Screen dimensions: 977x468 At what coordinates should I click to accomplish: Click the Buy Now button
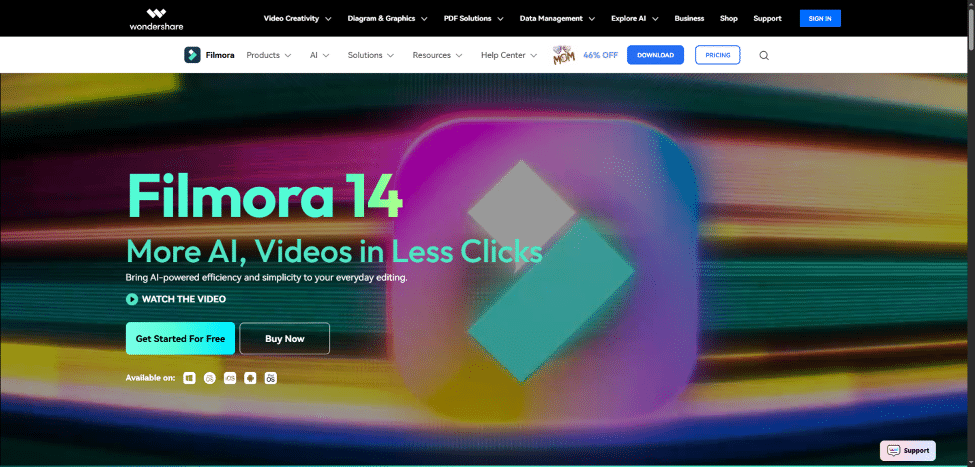(285, 338)
